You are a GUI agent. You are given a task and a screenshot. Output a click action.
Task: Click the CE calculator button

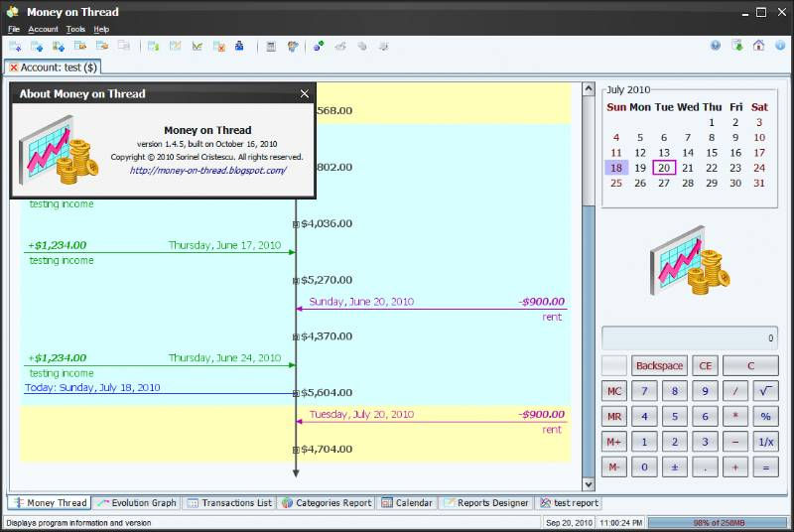click(x=705, y=365)
